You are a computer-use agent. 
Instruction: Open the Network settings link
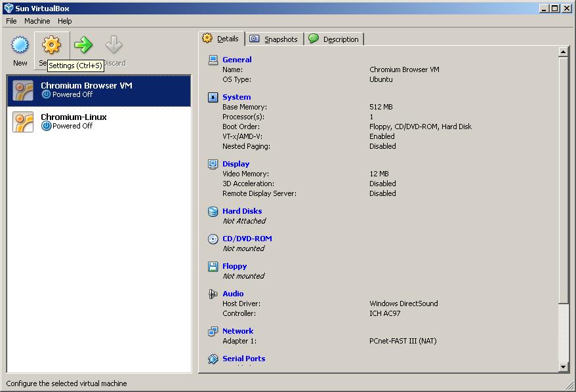click(237, 331)
